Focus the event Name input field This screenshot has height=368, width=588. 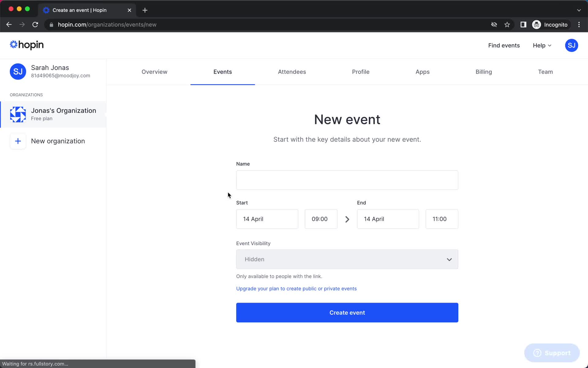click(347, 180)
